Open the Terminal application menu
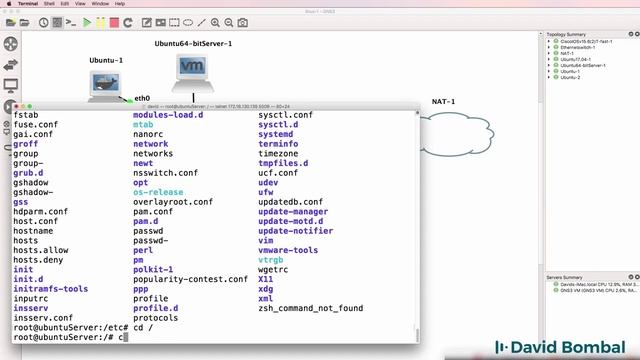The width and height of the screenshot is (640, 360). pos(28,4)
